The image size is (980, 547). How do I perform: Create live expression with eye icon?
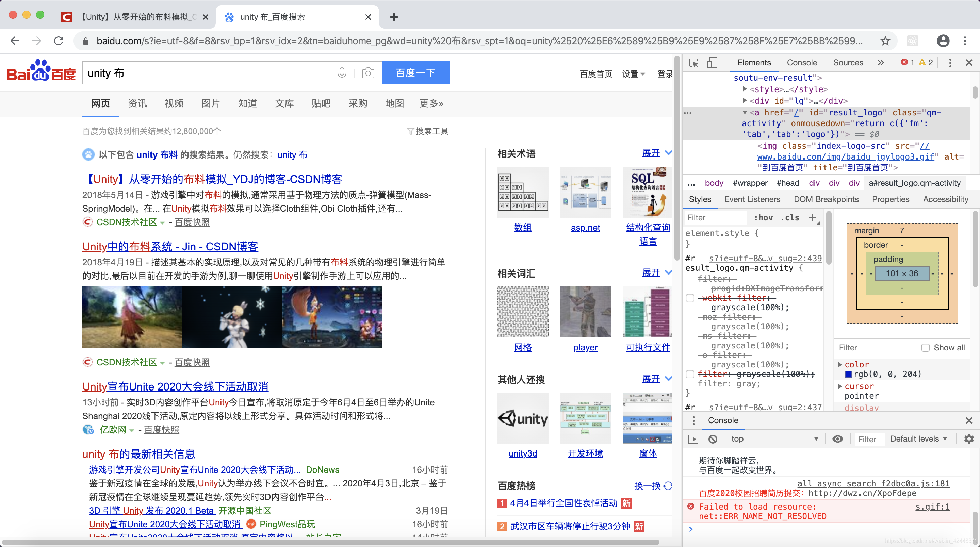[x=837, y=439]
